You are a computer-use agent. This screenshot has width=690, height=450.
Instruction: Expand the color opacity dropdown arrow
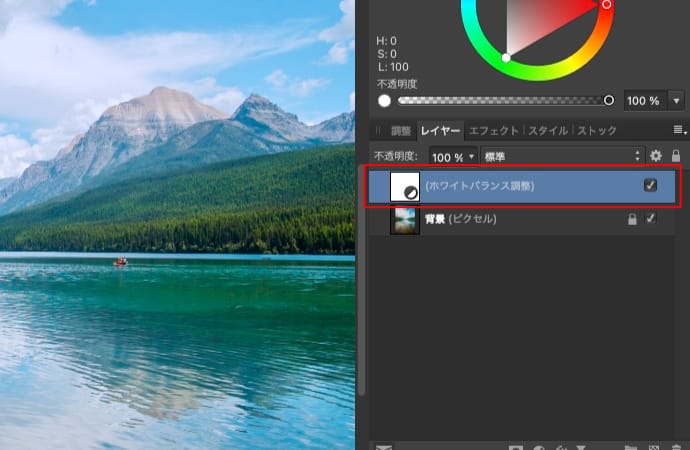[676, 101]
